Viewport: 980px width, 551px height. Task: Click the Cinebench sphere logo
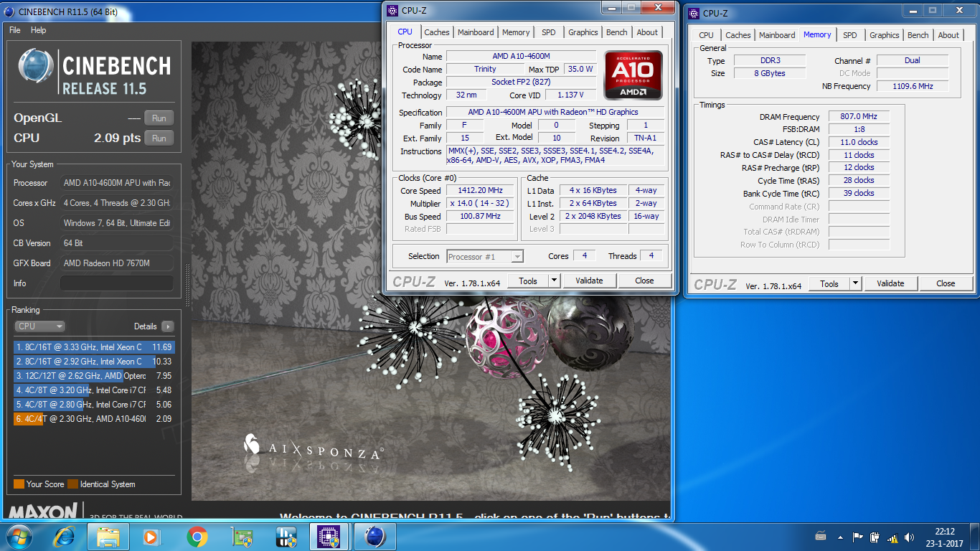coord(36,67)
